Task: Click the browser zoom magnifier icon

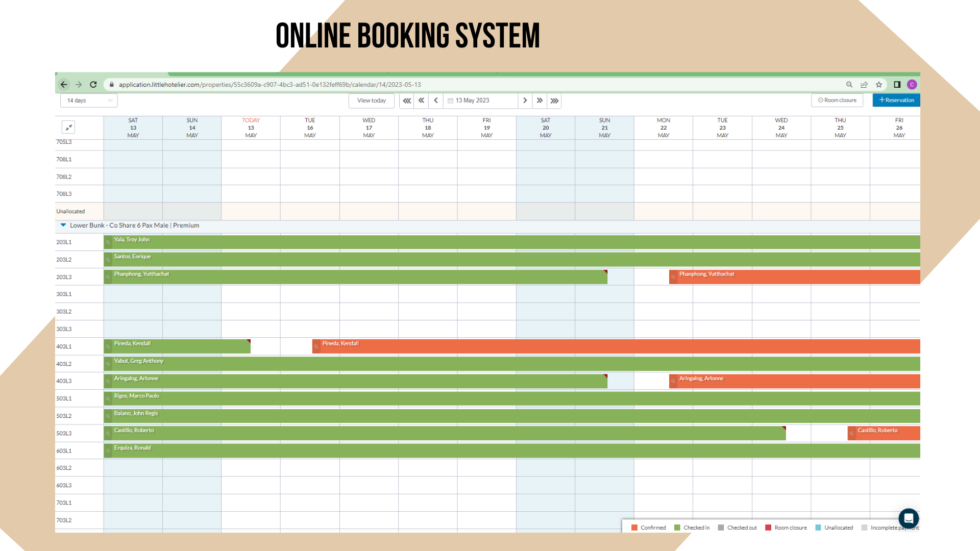Action: [849, 85]
